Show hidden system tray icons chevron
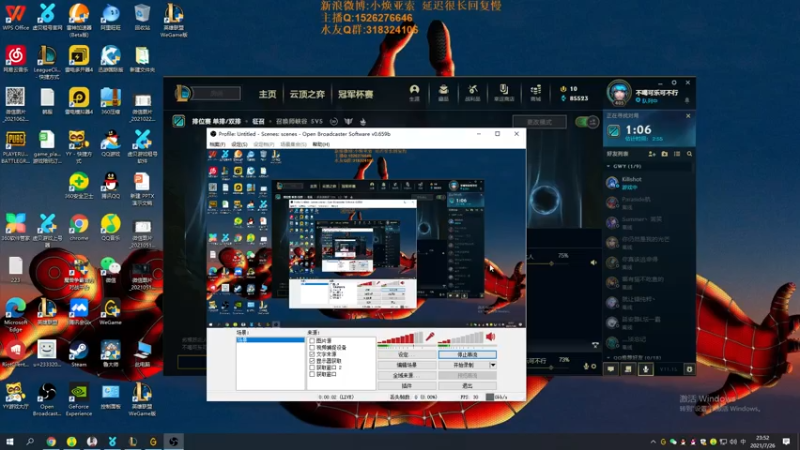 (x=653, y=442)
